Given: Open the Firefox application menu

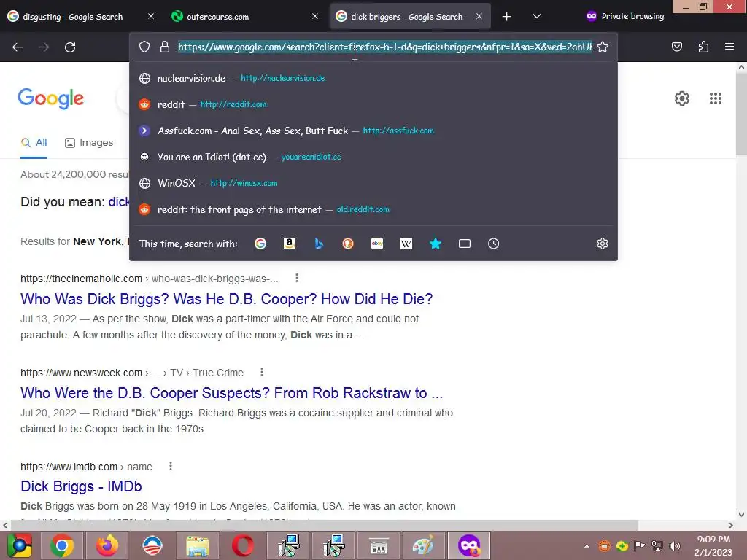Looking at the screenshot, I should [x=729, y=47].
